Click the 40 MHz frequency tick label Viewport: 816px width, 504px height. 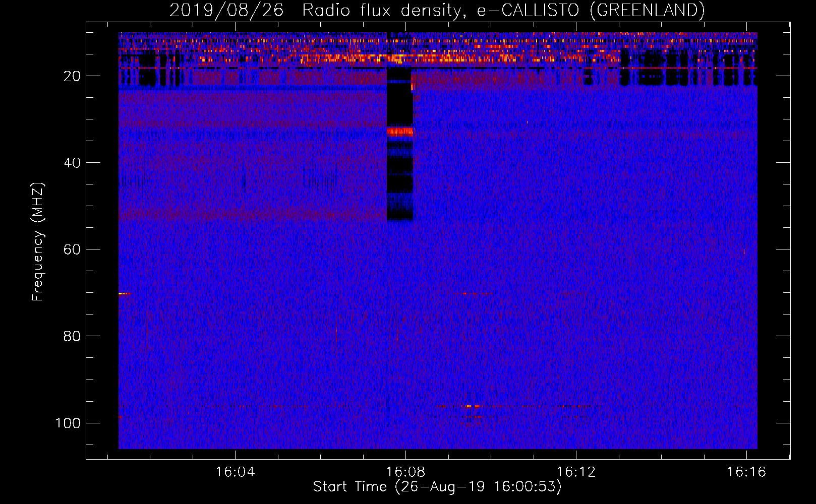click(x=72, y=163)
